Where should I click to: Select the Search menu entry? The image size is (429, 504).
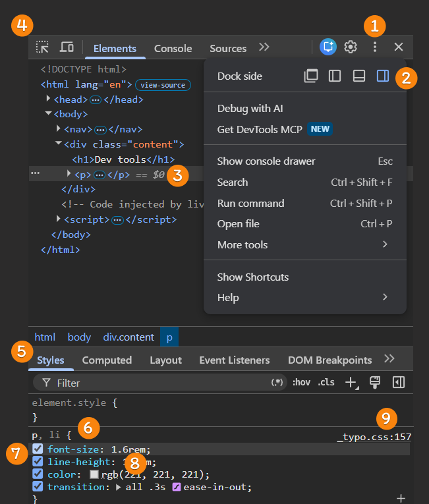click(x=305, y=182)
